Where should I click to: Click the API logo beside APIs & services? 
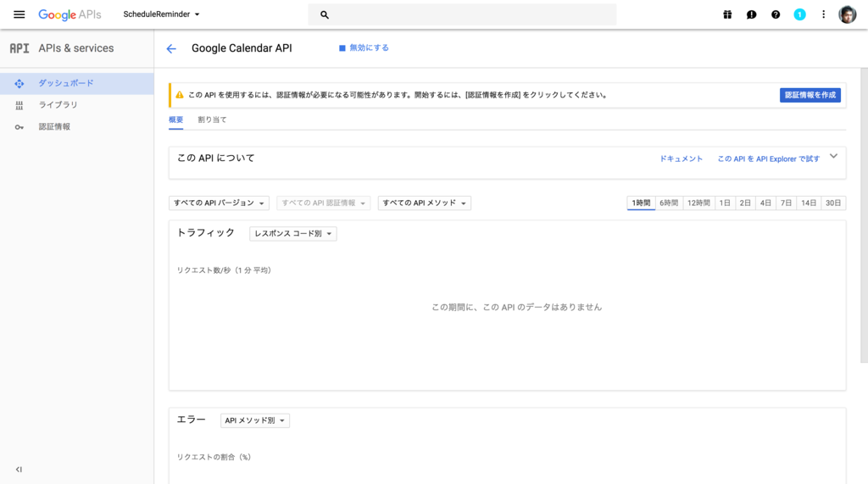[19, 48]
